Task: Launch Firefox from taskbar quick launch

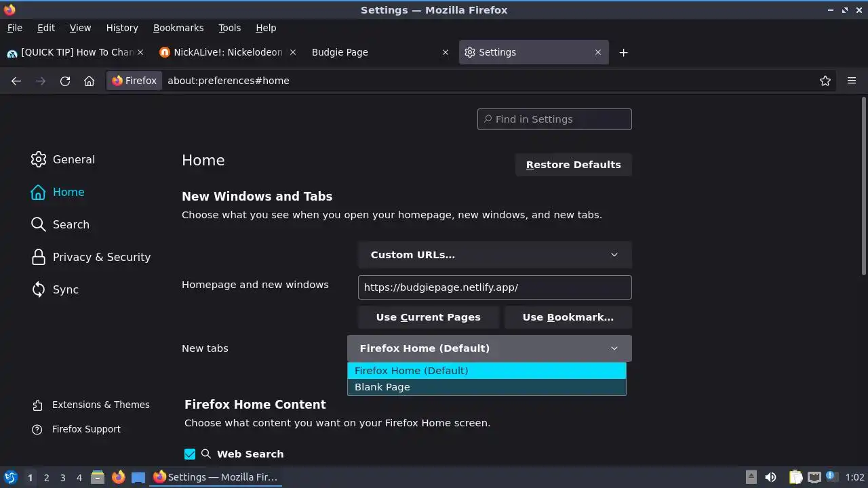Action: (118, 477)
